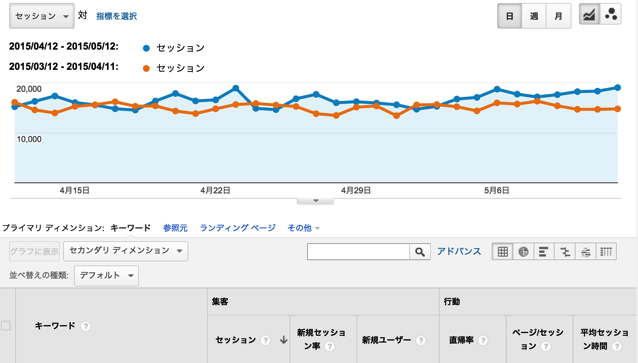The width and height of the screenshot is (638, 363).
Task: Click the 指標を選択 link
Action: 116,16
